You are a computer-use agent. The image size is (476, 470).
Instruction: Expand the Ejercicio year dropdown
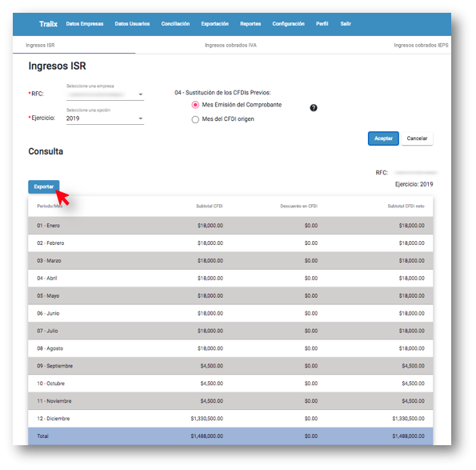click(x=105, y=119)
